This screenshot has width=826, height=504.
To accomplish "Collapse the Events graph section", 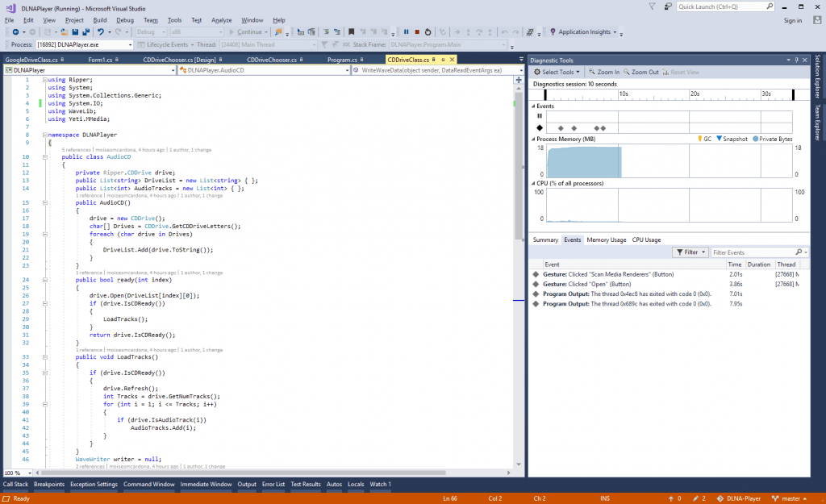I will point(532,106).
